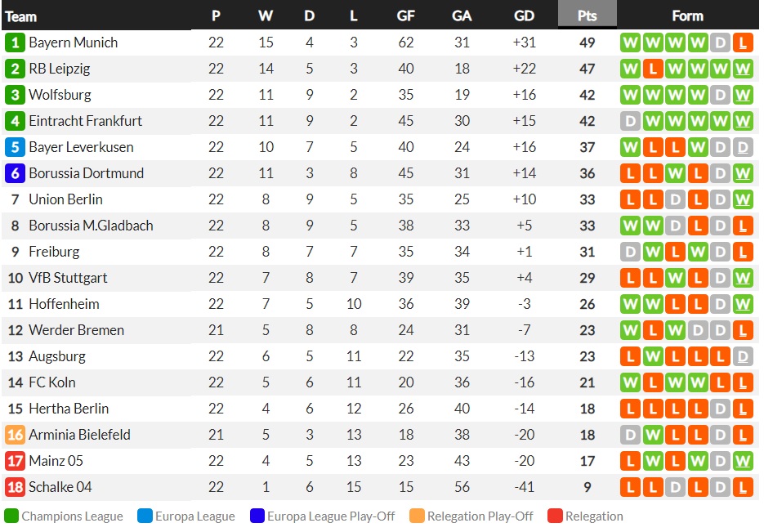Click Borussia Dortmund's dark blue position 6 badge

pos(15,173)
